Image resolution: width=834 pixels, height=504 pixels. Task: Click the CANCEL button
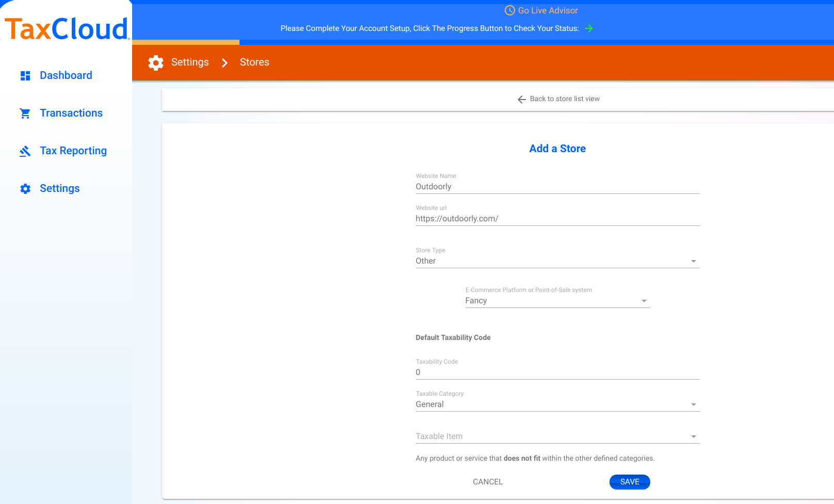click(x=488, y=482)
